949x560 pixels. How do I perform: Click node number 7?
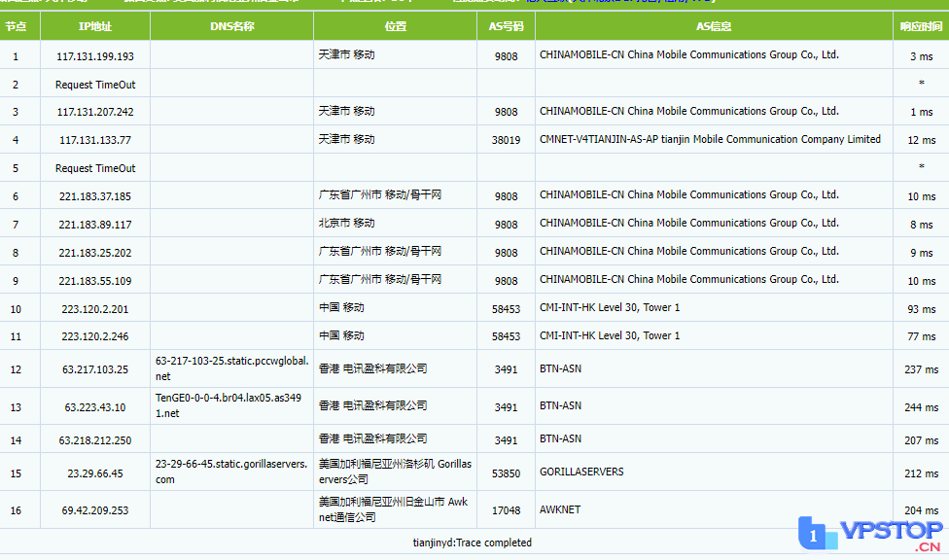[x=16, y=225]
